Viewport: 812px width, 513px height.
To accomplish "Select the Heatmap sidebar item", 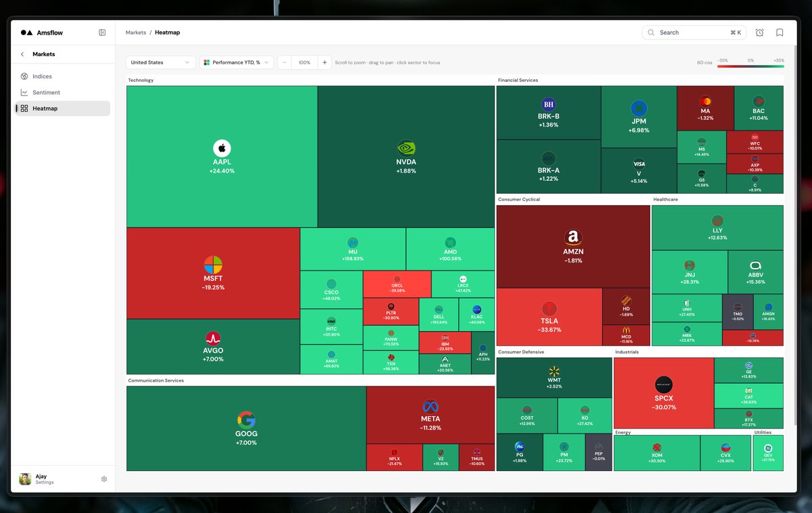I will 62,108.
